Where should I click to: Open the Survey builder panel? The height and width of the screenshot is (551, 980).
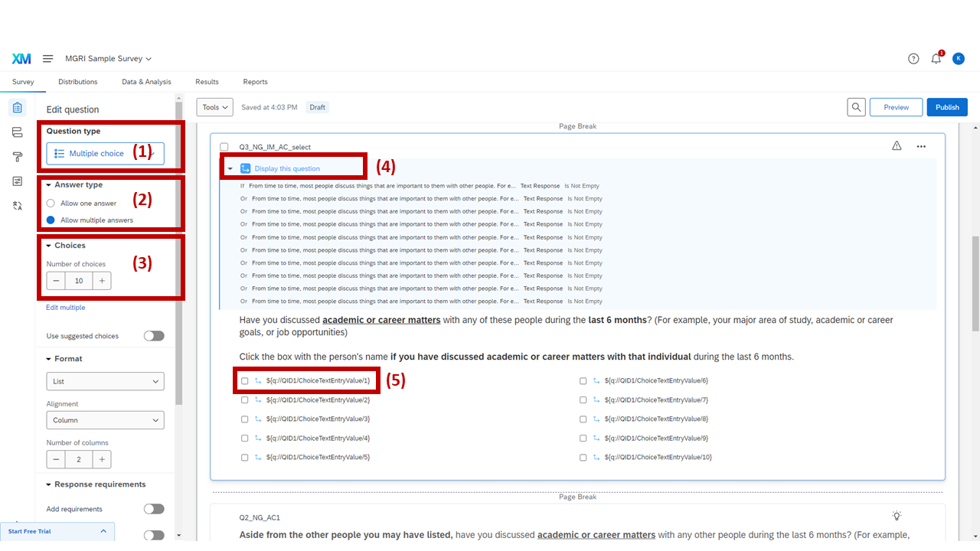pos(17,108)
